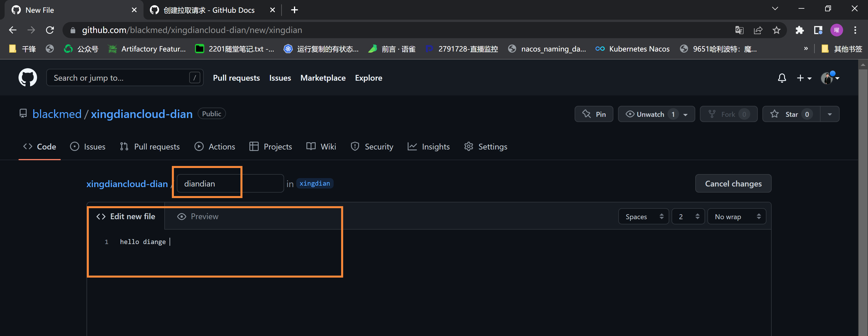Focus the Search or jump to field
This screenshot has height=336, width=868.
click(x=125, y=78)
